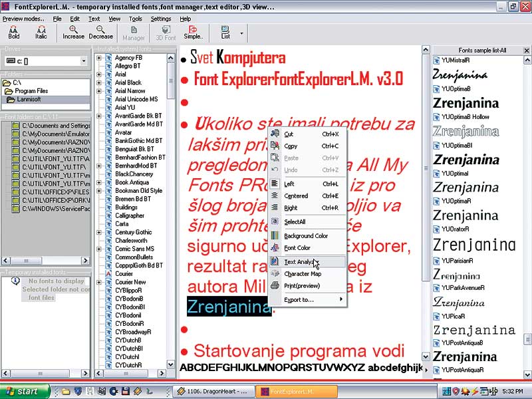Screen dimensions: 532x399
Task: Click the font folders list scroll right arrow
Action: 85,260
